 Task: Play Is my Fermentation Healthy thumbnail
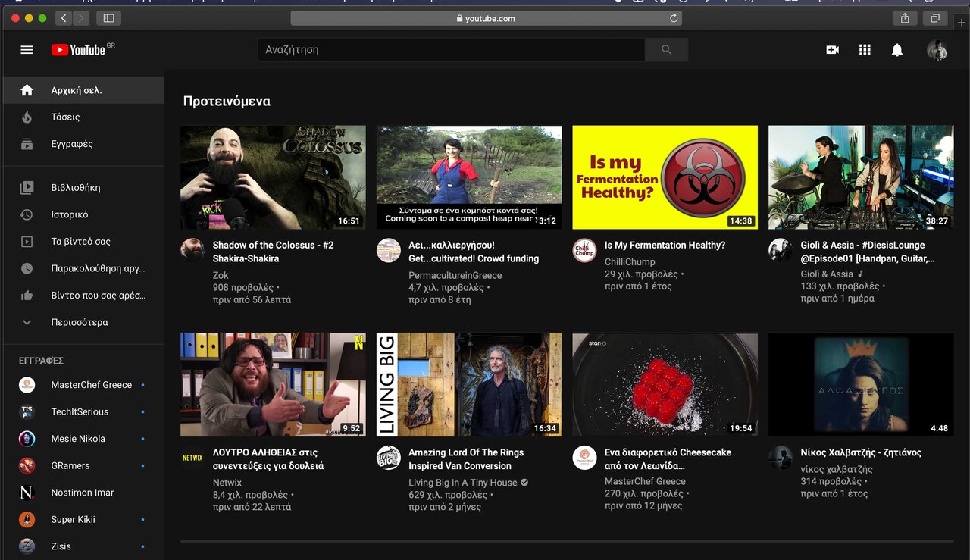(x=665, y=177)
